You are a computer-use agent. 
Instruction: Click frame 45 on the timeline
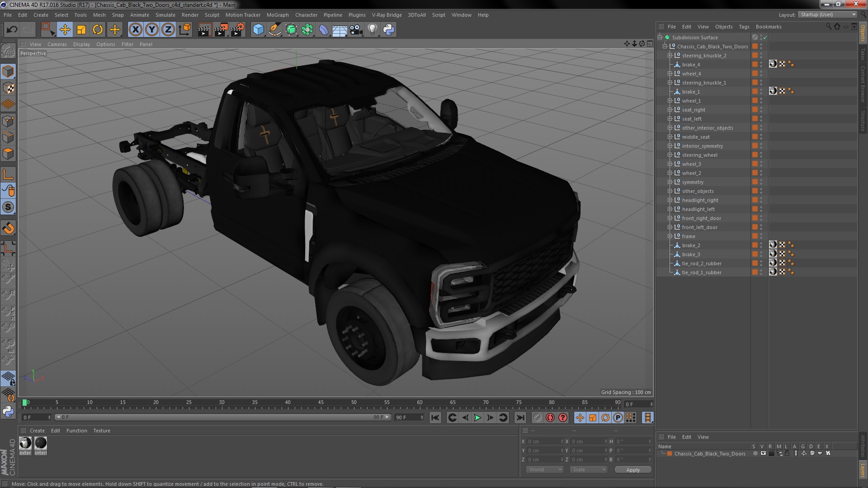click(321, 403)
